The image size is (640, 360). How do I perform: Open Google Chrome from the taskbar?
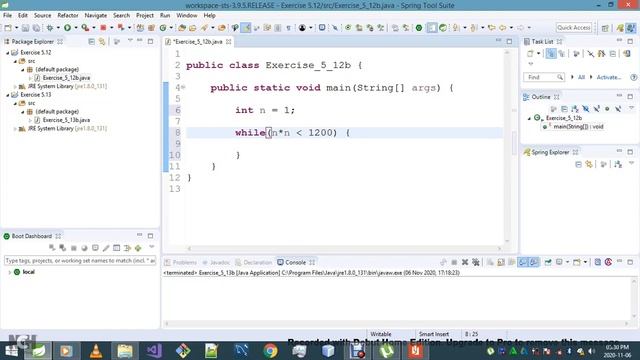pos(270,351)
